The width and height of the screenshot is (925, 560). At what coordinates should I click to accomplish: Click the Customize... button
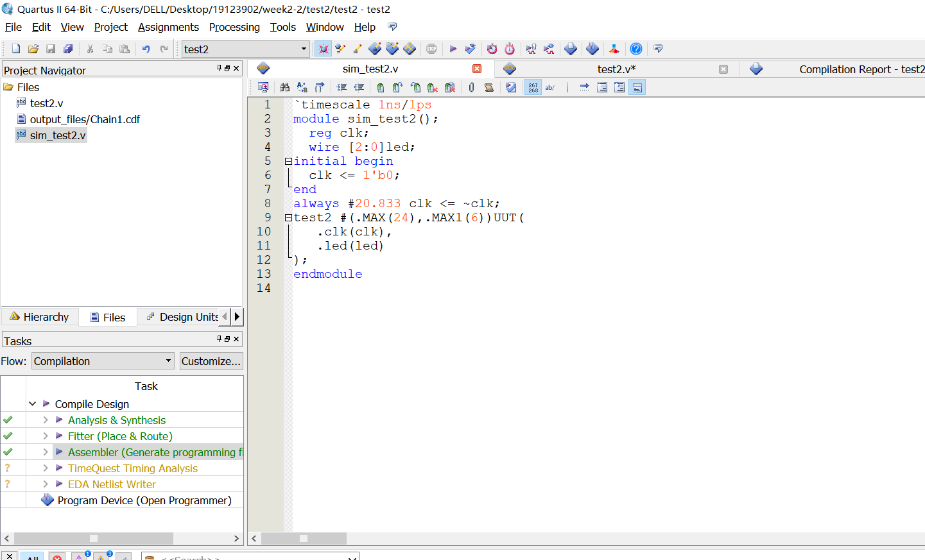211,361
